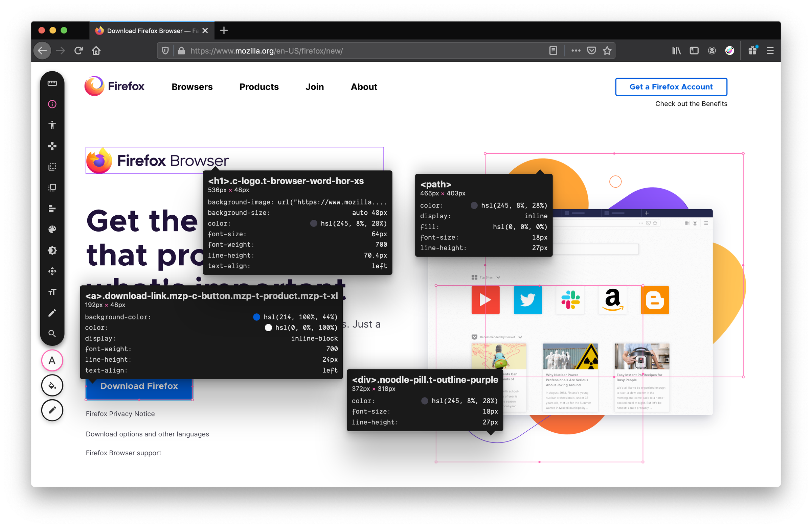Open the tracking protection shield panel
Image resolution: width=812 pixels, height=528 pixels.
165,51
